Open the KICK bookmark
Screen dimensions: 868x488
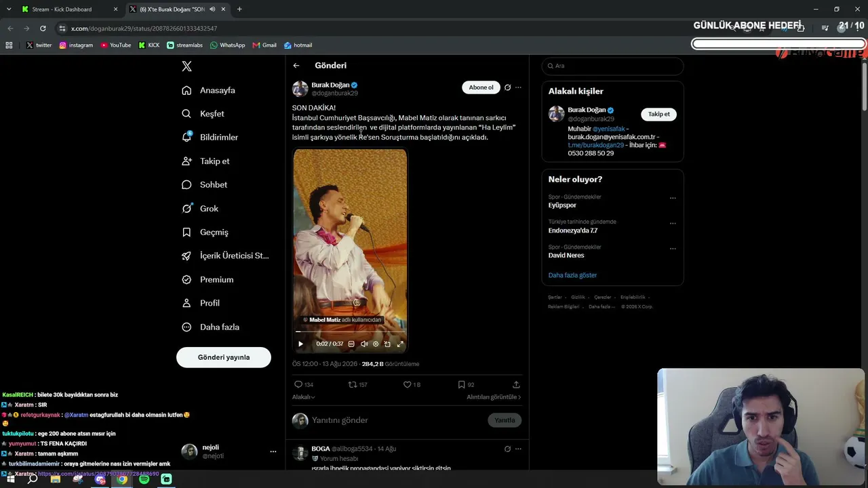pos(149,45)
